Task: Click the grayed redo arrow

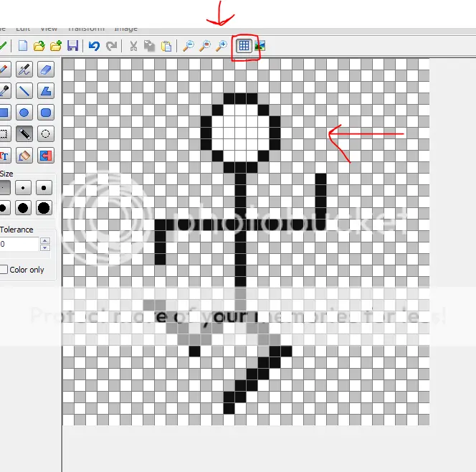Action: point(111,46)
